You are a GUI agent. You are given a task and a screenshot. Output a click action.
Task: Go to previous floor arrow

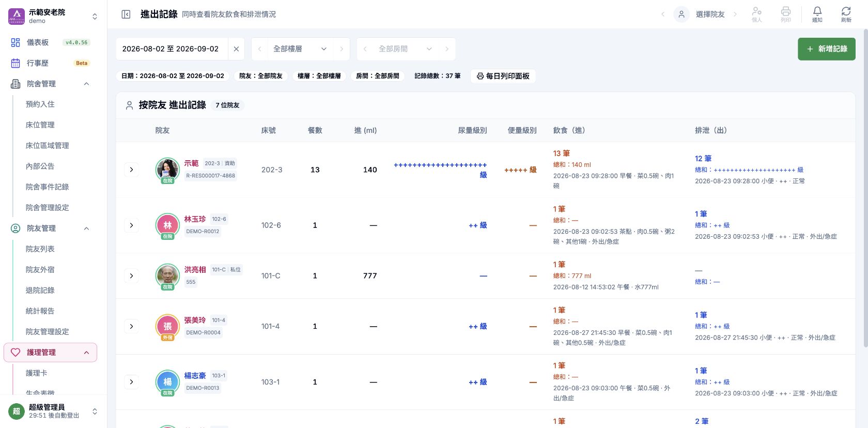259,49
